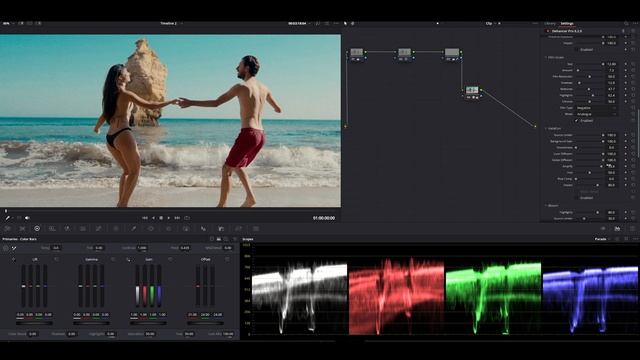Open the Color Warper palette
Viewport: 640px width, 360px height.
[116, 229]
